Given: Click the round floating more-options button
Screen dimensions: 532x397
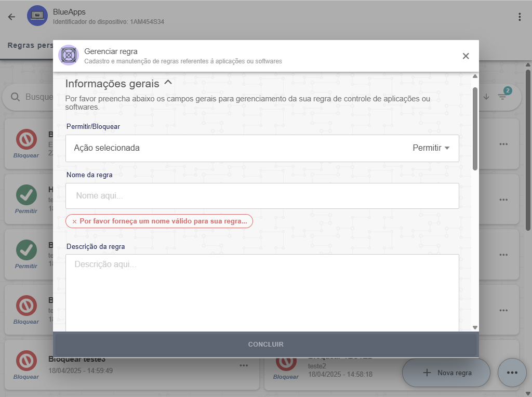Looking at the screenshot, I should 512,373.
